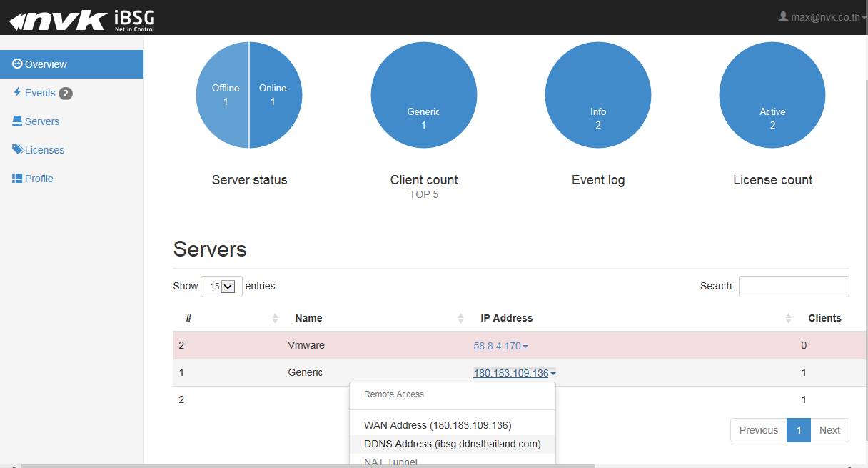868x468 pixels.
Task: Sort by the # column header
Action: 227,318
